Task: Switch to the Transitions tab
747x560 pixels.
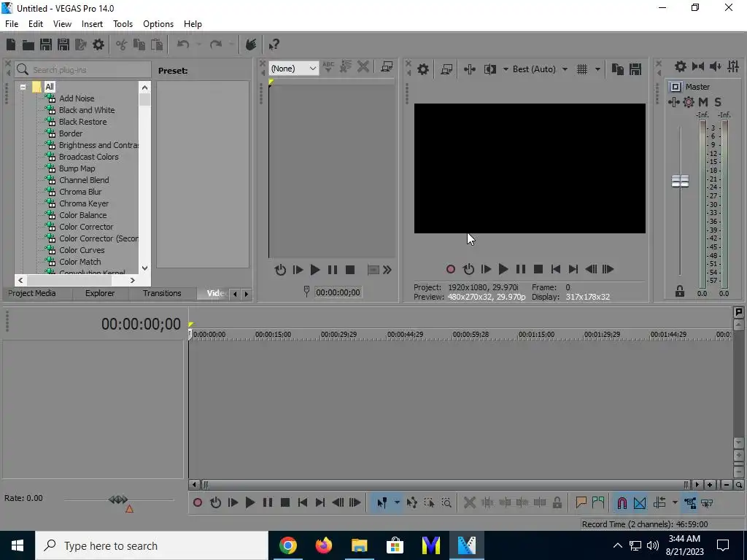Action: tap(162, 293)
